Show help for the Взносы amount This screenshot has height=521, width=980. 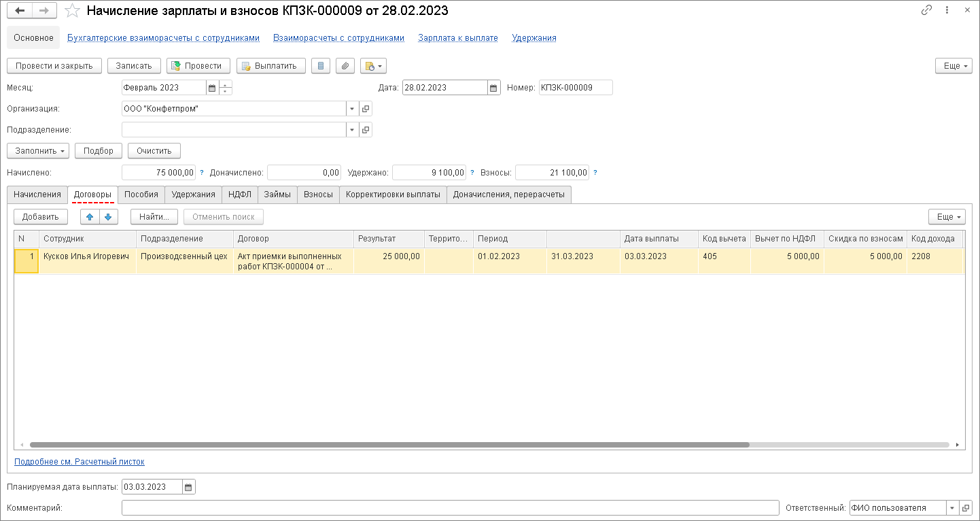tap(595, 173)
